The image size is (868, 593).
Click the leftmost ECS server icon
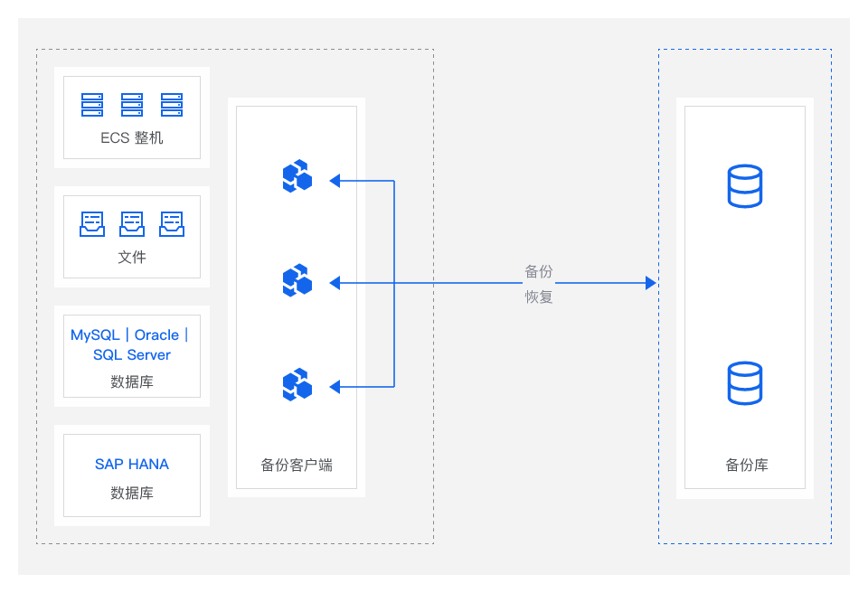point(92,105)
